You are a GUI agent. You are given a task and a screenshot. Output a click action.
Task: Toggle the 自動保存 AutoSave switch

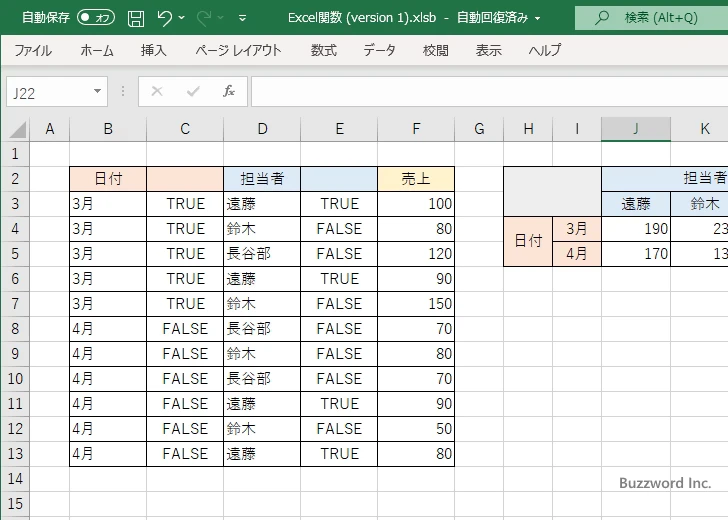[96, 18]
